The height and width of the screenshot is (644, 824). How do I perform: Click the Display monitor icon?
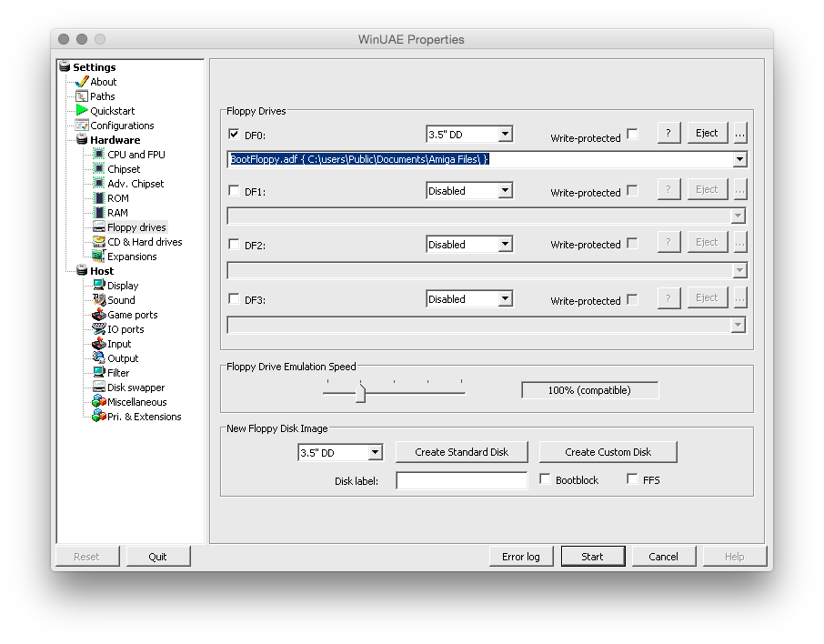tap(98, 285)
